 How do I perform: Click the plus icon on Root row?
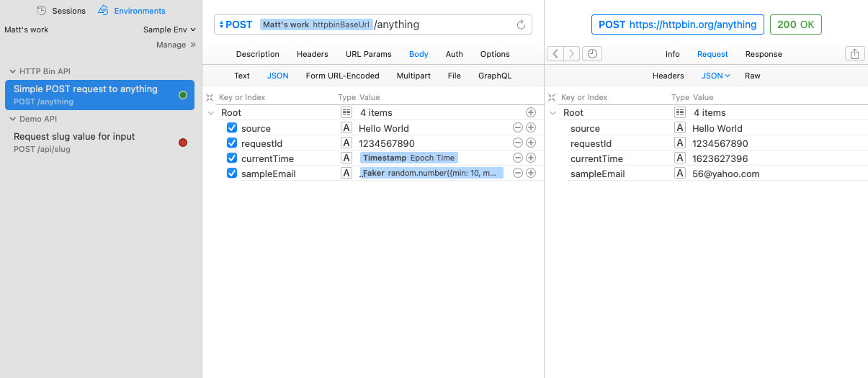tap(531, 112)
